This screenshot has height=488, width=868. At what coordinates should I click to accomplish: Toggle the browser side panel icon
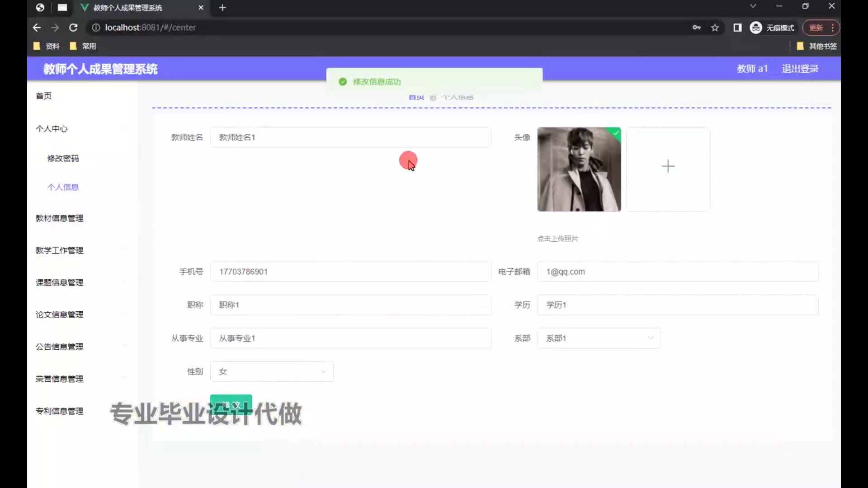[737, 28]
